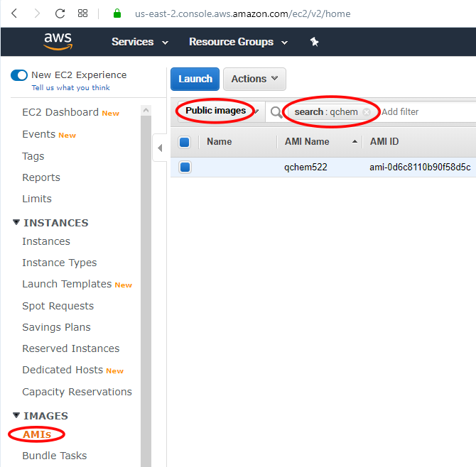Image resolution: width=476 pixels, height=467 pixels.
Task: Go to Capacity Reservations
Action: coord(77,392)
